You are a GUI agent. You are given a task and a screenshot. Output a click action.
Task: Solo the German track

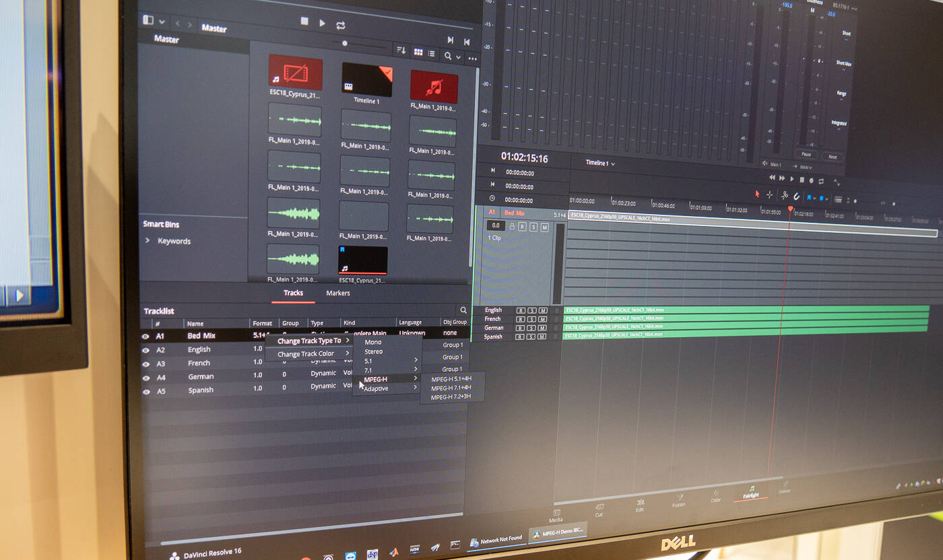532,328
